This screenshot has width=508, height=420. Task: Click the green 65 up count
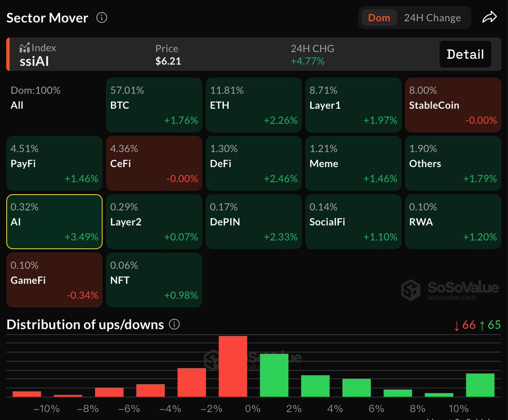coord(490,325)
